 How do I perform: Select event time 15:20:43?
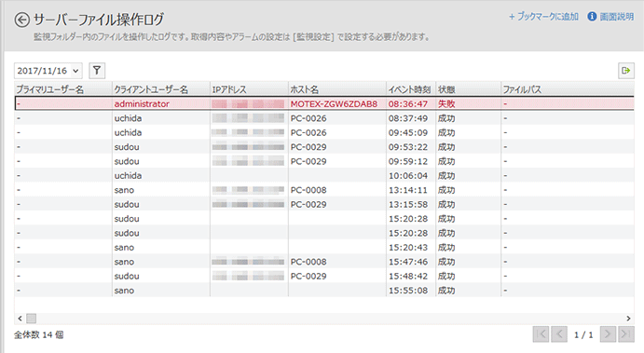coord(408,248)
